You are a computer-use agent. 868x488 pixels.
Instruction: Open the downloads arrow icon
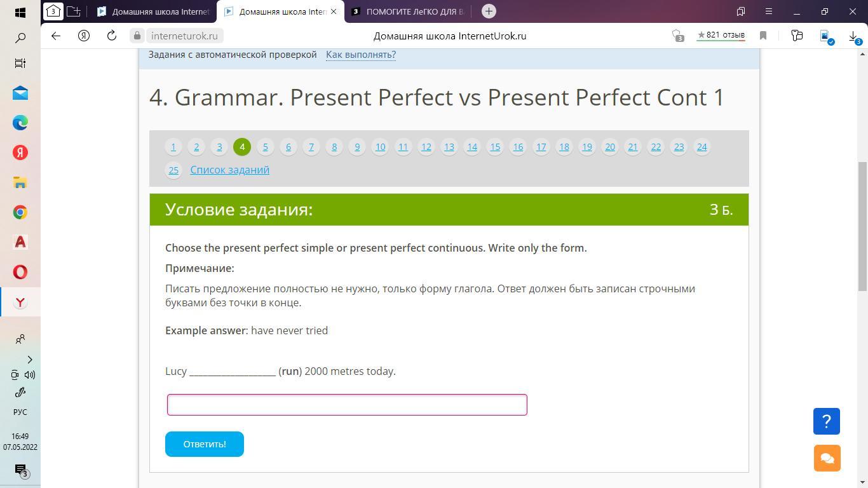coord(853,36)
